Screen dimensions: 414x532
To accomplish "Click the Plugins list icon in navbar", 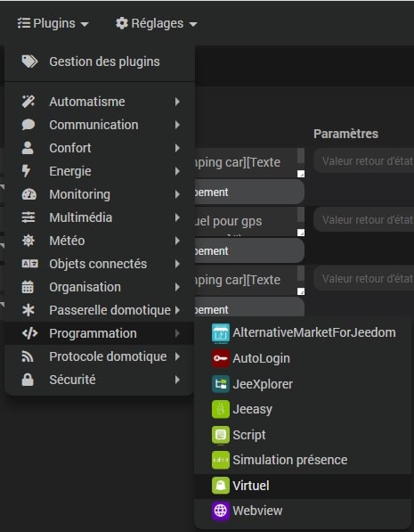I will [24, 23].
